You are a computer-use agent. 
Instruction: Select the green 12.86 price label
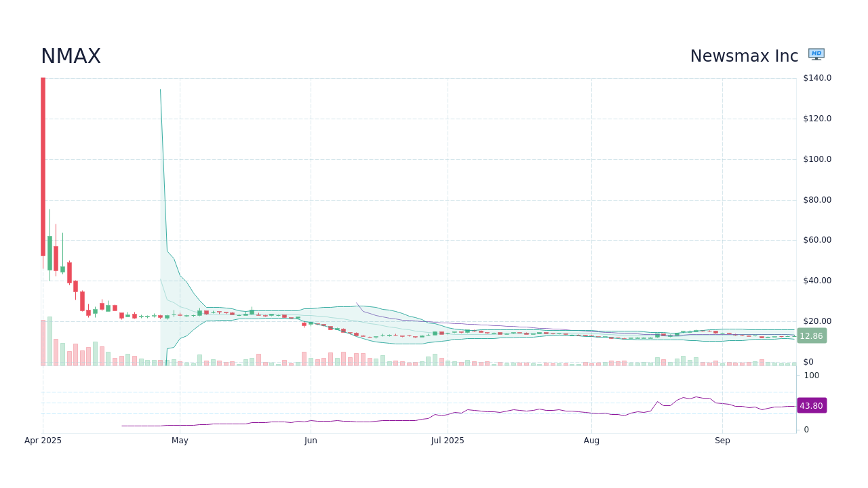point(811,335)
